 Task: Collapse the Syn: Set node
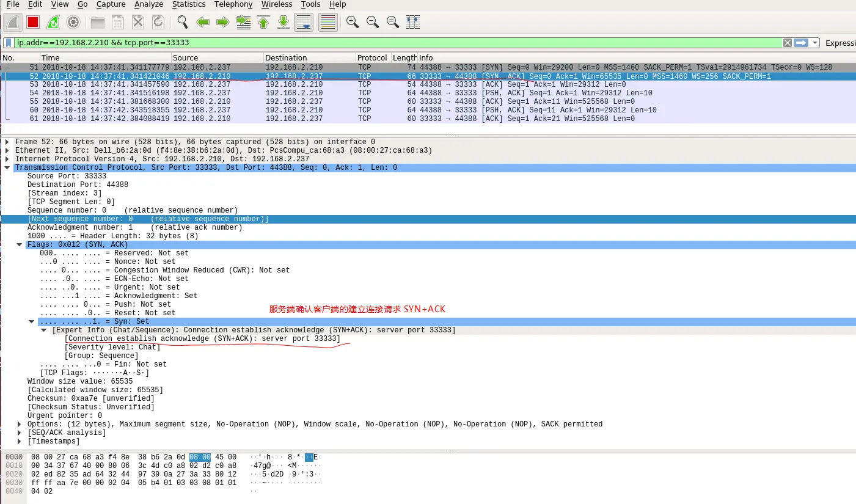[32, 321]
